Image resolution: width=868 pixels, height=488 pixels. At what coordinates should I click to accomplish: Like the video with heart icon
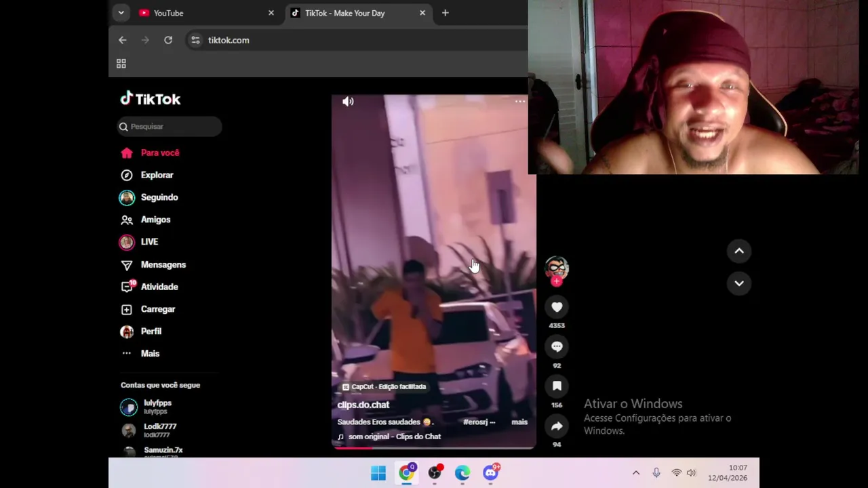(557, 307)
